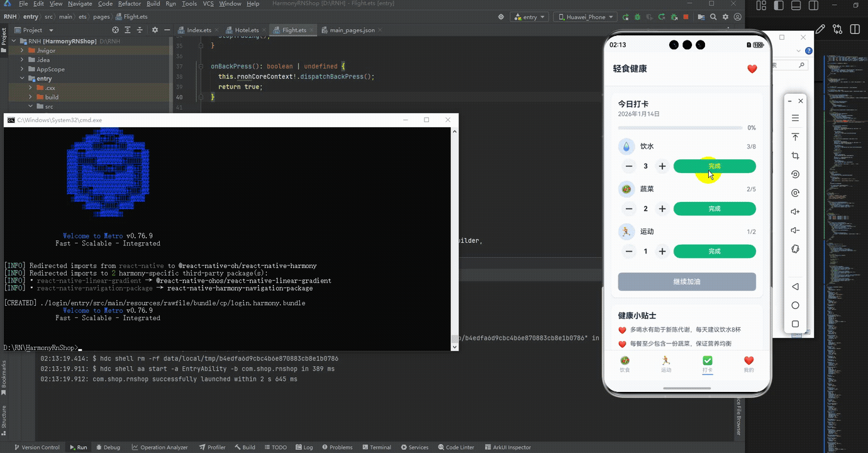Tap the 继续加油 button in app
Viewport: 868px width, 453px height.
[x=687, y=282]
